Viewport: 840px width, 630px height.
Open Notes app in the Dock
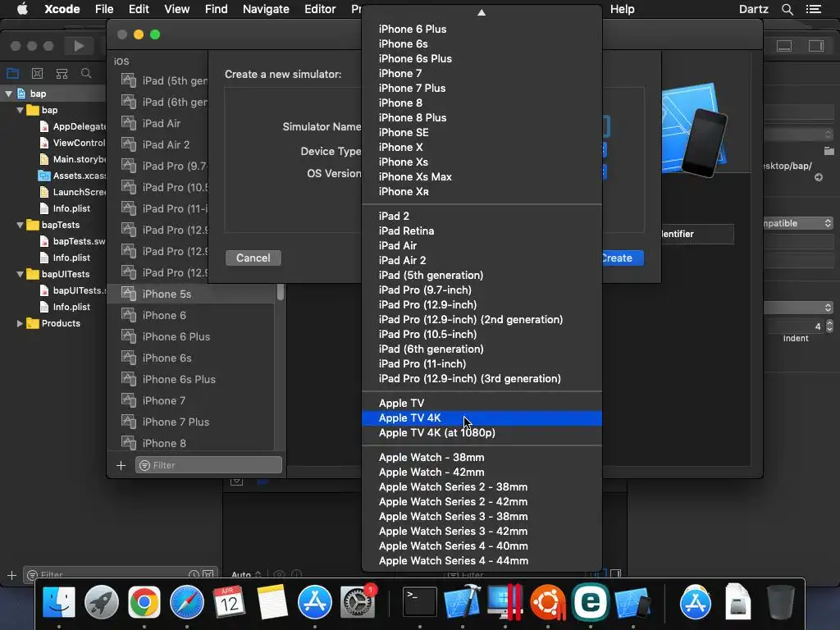tap(272, 602)
